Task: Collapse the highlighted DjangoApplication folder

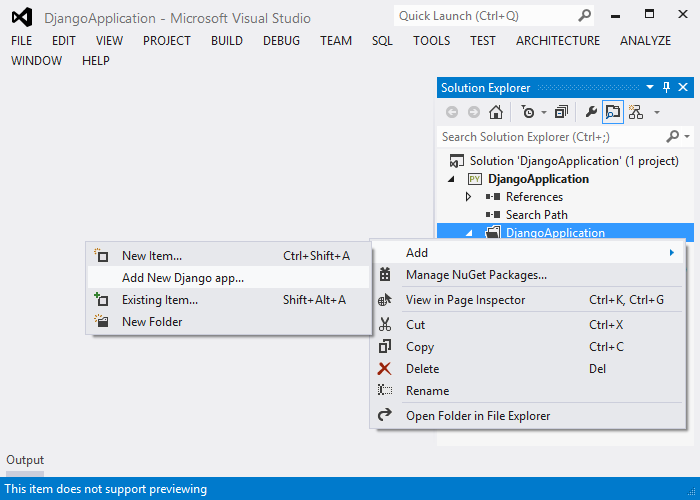Action: pos(469,233)
